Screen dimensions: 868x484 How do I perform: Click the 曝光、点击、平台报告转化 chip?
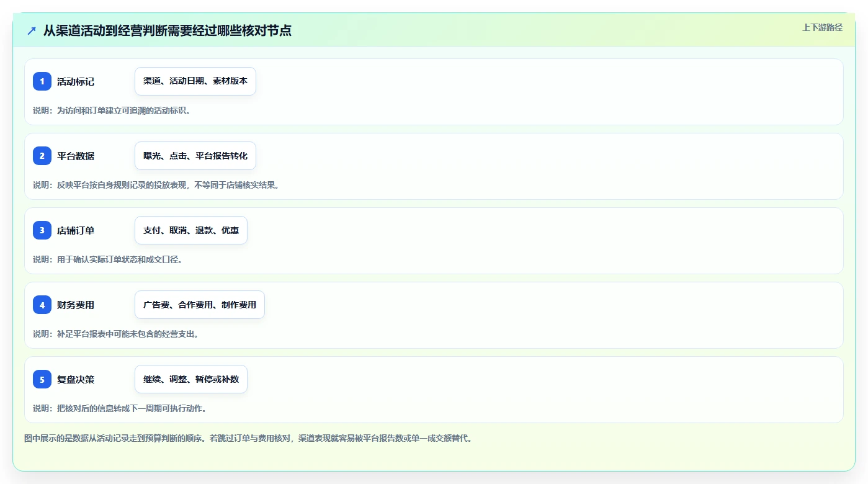click(x=195, y=156)
